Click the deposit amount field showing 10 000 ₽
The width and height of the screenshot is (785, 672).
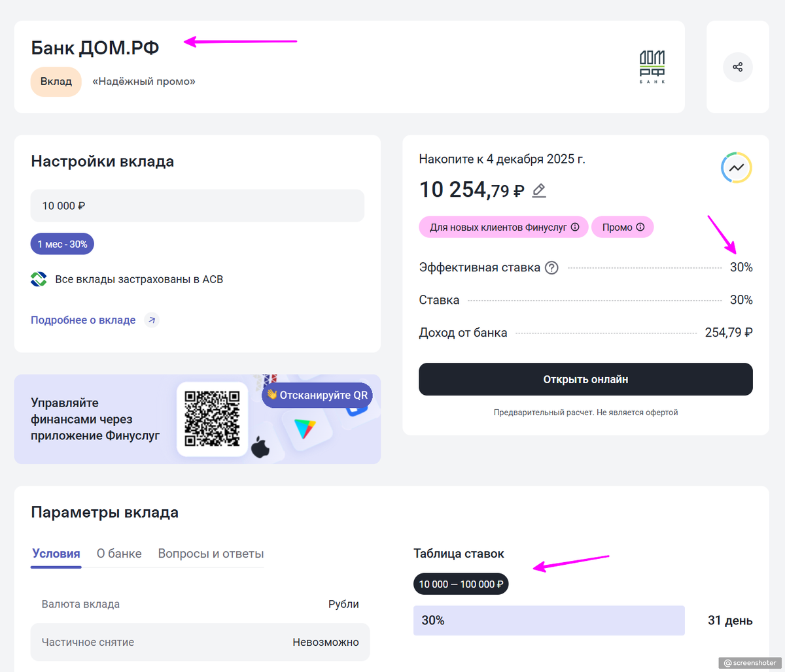197,206
